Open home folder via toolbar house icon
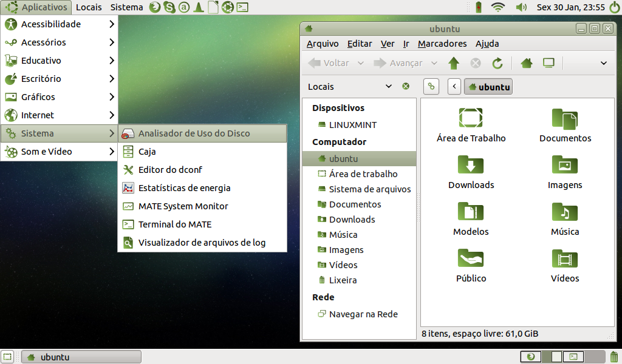The image size is (622, 364). click(527, 63)
